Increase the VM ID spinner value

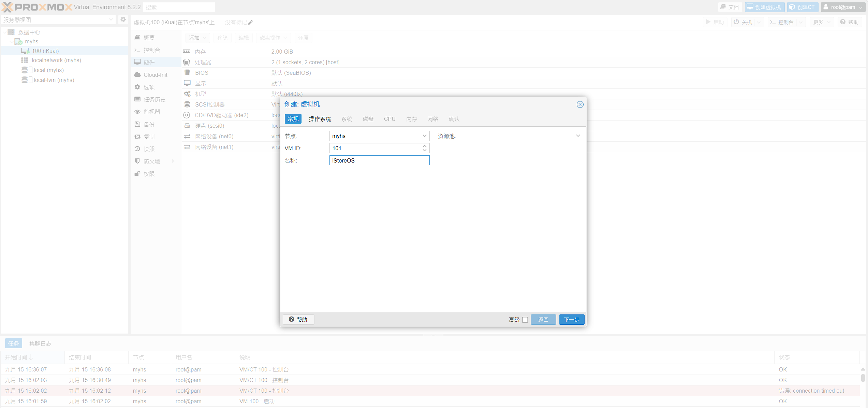(424, 146)
